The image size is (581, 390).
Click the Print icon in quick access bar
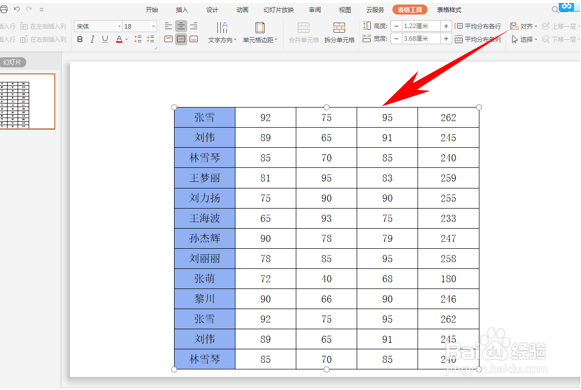(4, 9)
